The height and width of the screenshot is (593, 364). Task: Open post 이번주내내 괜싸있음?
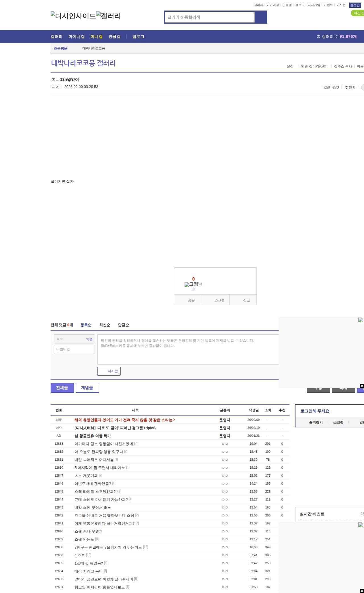[93, 483]
